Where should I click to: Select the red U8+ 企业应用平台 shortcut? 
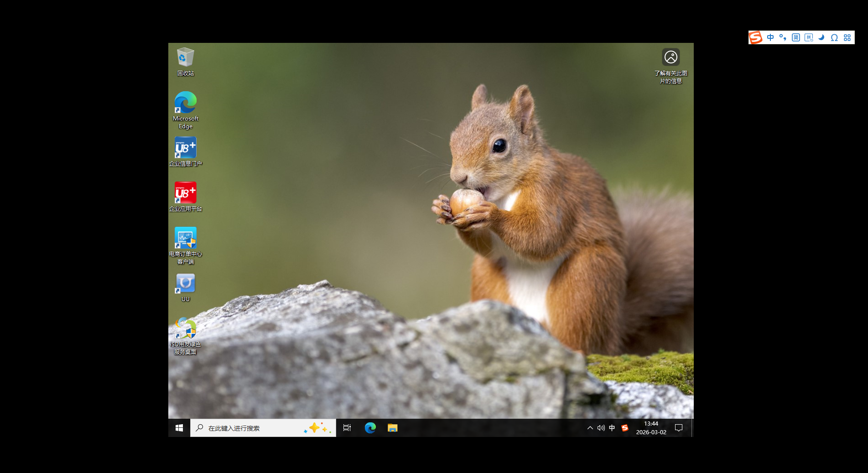pos(186,197)
